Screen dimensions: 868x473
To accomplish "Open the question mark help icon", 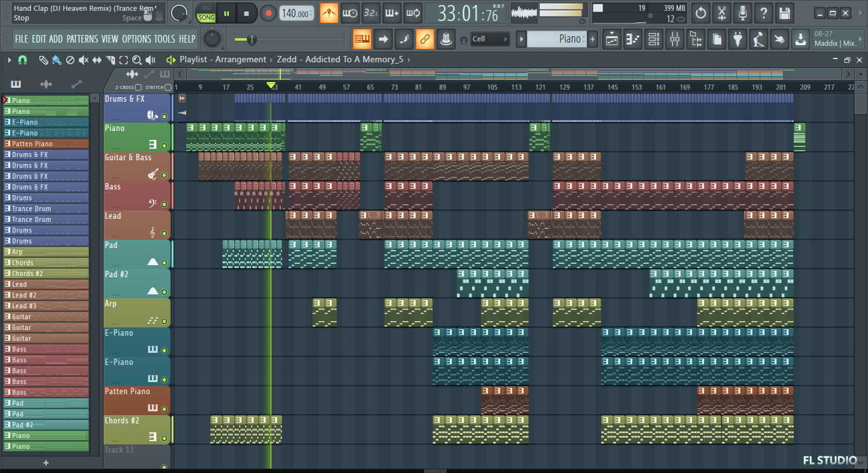I will point(763,13).
